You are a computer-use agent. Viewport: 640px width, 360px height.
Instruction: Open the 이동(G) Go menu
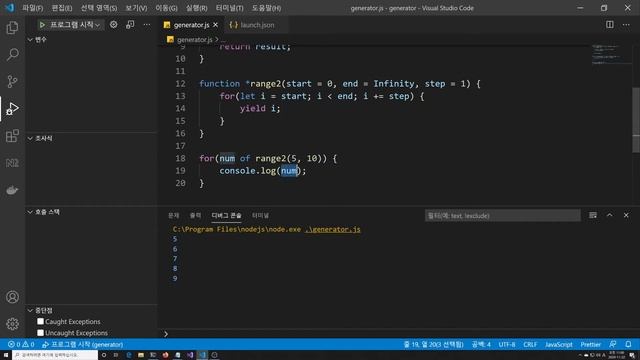(x=166, y=8)
